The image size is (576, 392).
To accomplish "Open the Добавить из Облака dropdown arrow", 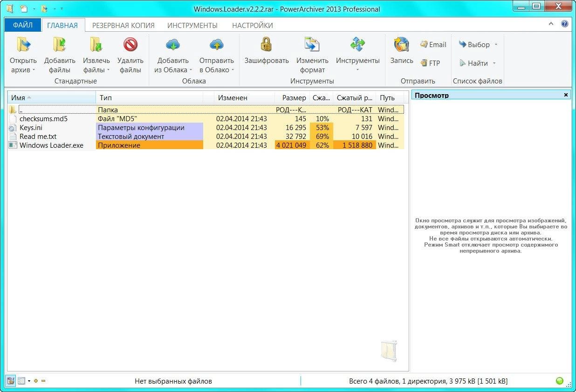I will (191, 70).
